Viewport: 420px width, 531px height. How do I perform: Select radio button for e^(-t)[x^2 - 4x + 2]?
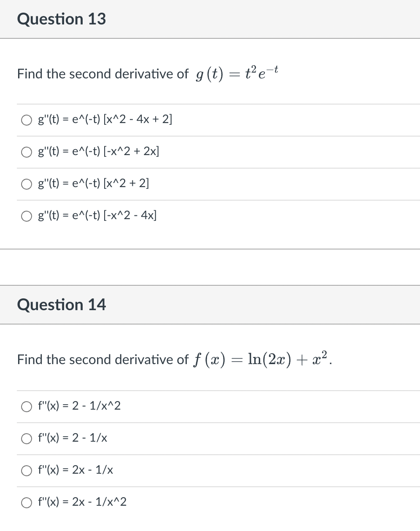coord(27,120)
